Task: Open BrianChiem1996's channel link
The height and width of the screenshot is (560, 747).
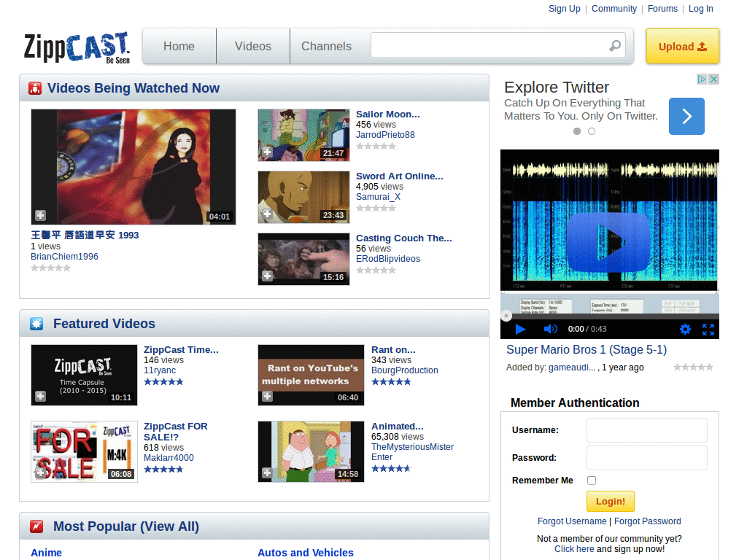Action: pyautogui.click(x=64, y=257)
